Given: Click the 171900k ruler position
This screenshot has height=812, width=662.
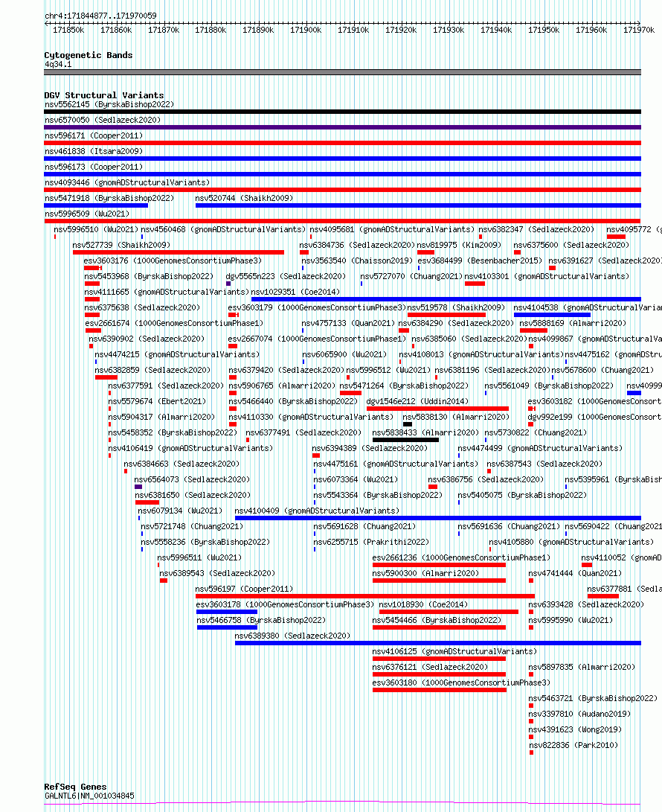Looking at the screenshot, I should pos(306,30).
